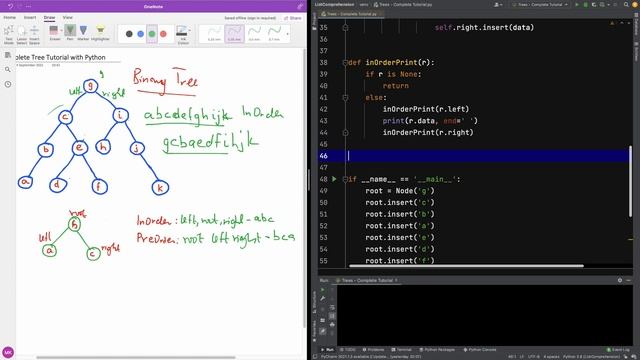Viewport: 640px width, 360px height.
Task: Open the Terminal tool window
Action: pyautogui.click(x=402, y=350)
